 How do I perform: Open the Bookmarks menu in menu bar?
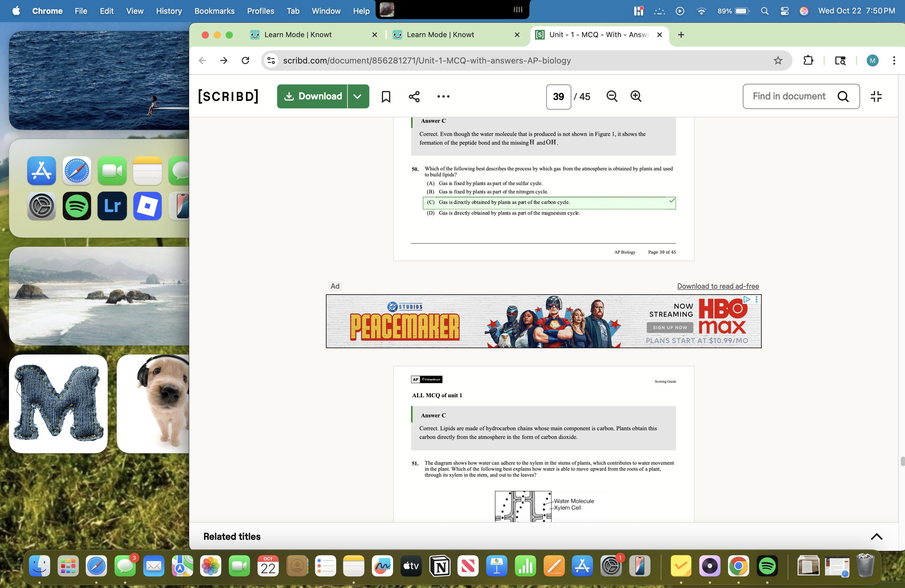pos(214,11)
